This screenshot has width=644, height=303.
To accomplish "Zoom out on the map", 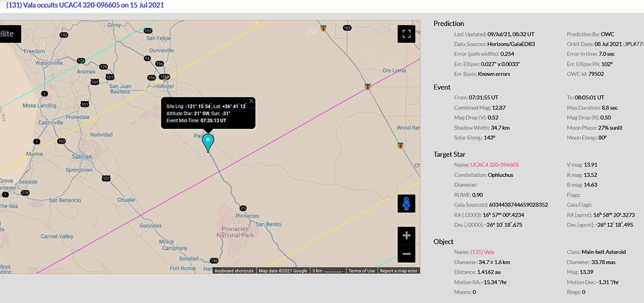I will [x=406, y=254].
